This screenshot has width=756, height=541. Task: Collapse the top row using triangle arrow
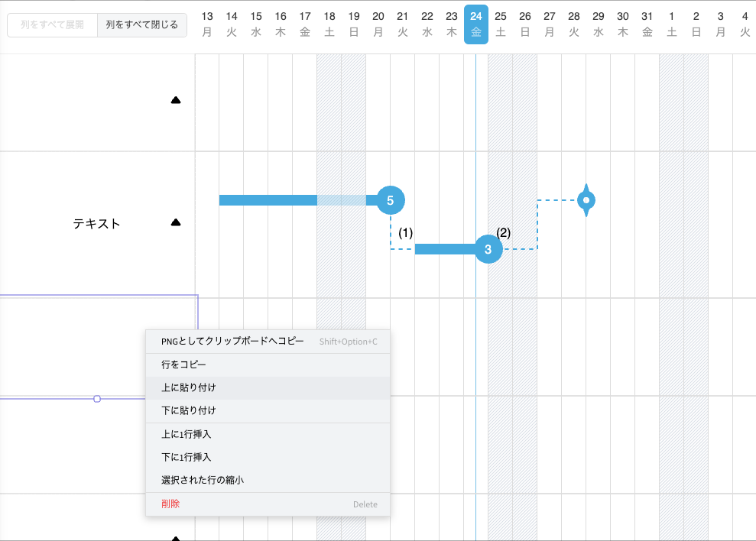176,100
